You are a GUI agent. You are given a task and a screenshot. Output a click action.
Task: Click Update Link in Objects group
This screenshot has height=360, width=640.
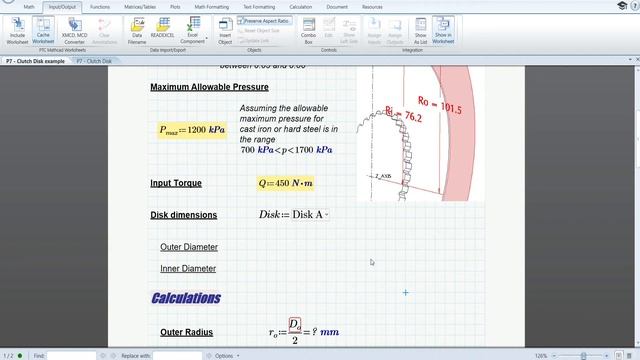pyautogui.click(x=254, y=40)
